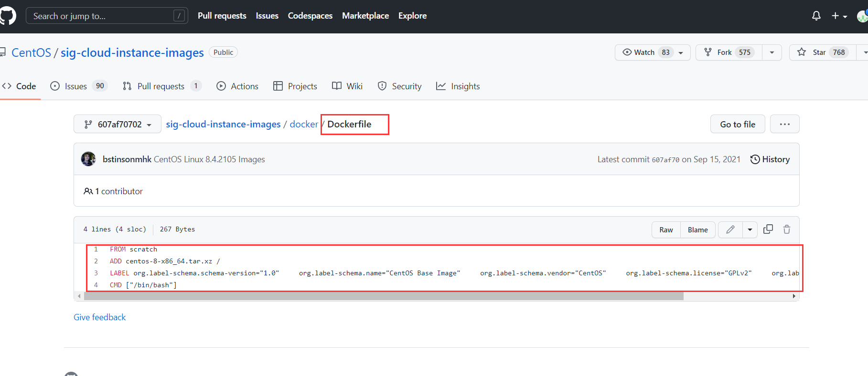Open the Insights tab
The image size is (868, 376).
(x=458, y=86)
